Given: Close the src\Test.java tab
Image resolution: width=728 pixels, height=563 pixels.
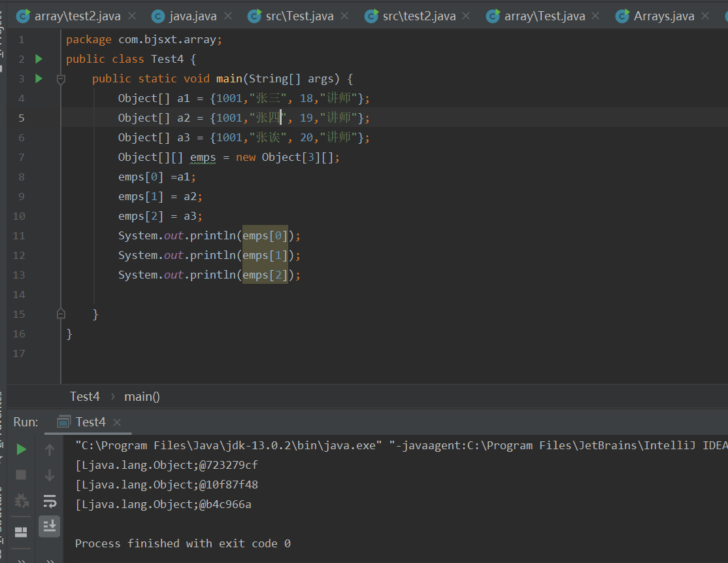Looking at the screenshot, I should (x=344, y=16).
